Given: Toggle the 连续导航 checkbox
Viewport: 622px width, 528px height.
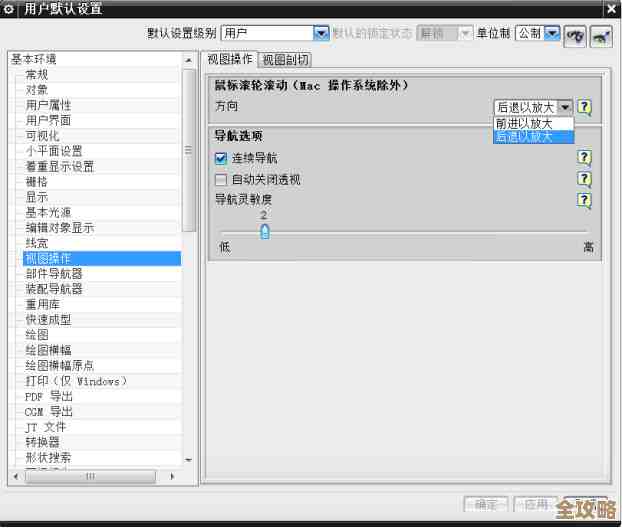Looking at the screenshot, I should pos(221,158).
